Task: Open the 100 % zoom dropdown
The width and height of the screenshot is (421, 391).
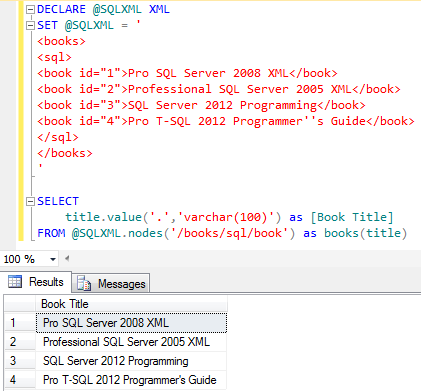Action: pos(53,259)
